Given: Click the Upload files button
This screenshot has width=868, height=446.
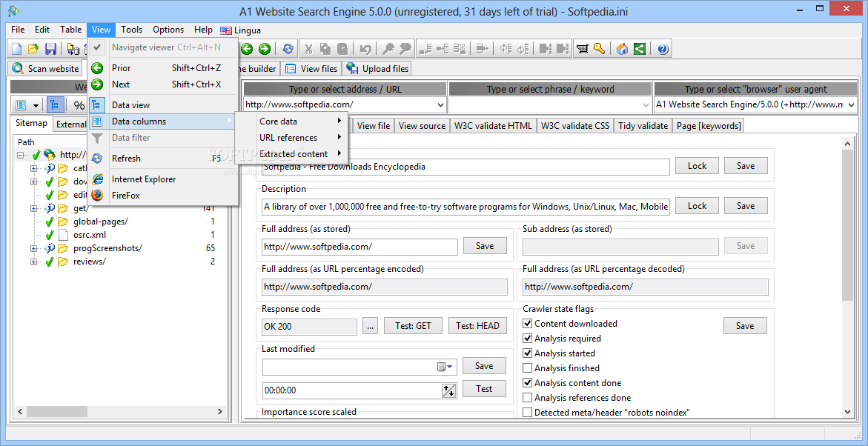Looking at the screenshot, I should click(x=377, y=69).
